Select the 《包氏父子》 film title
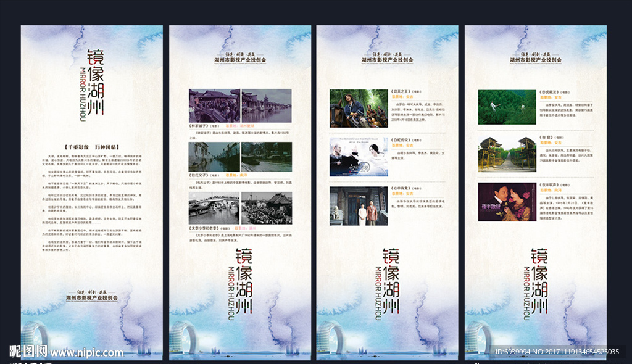 (x=199, y=175)
